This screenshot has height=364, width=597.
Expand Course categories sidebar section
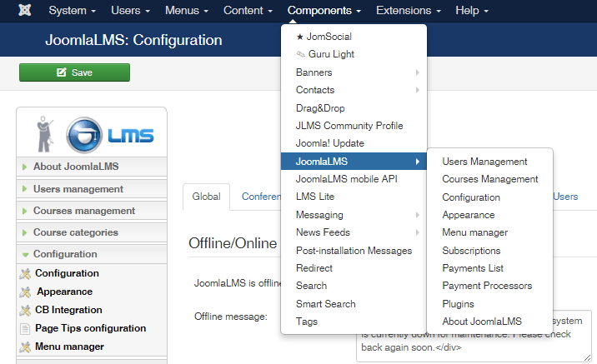[92, 232]
